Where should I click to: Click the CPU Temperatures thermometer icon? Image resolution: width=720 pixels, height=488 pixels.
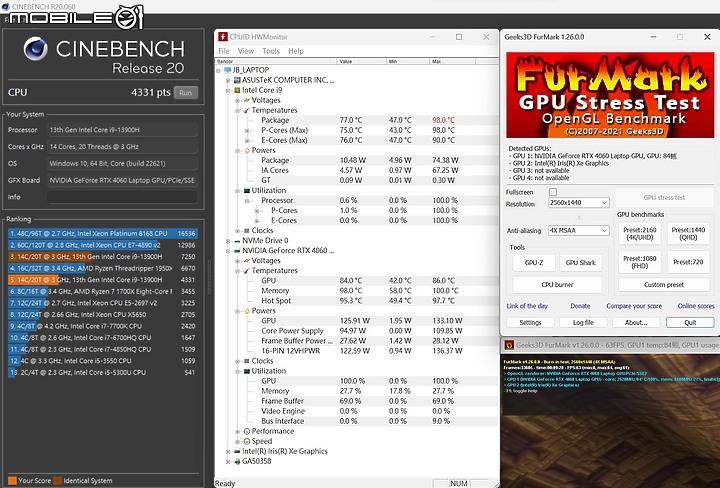247,110
